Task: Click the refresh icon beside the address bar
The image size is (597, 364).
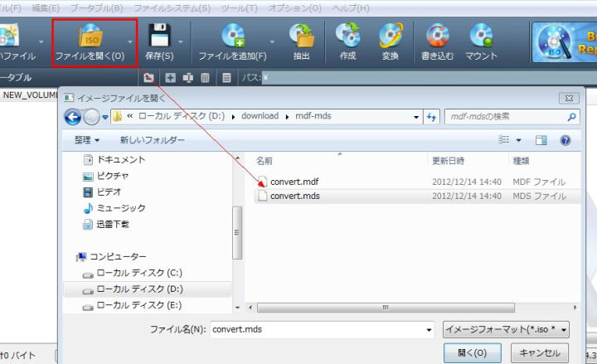Action: click(431, 117)
